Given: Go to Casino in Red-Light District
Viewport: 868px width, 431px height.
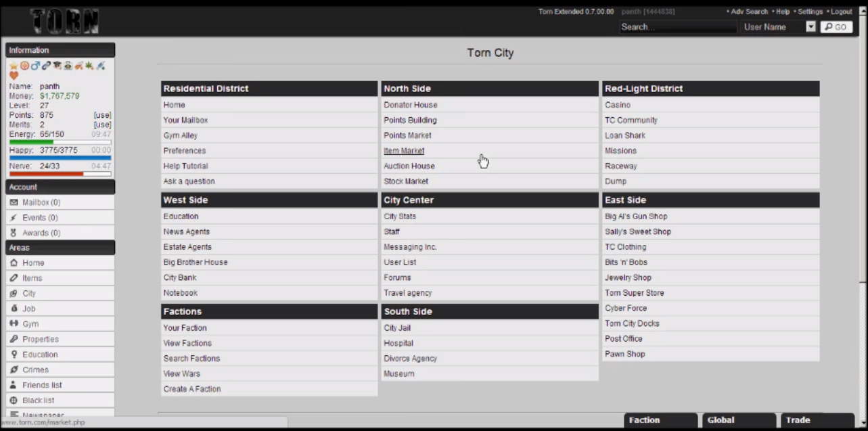Looking at the screenshot, I should click(x=617, y=105).
